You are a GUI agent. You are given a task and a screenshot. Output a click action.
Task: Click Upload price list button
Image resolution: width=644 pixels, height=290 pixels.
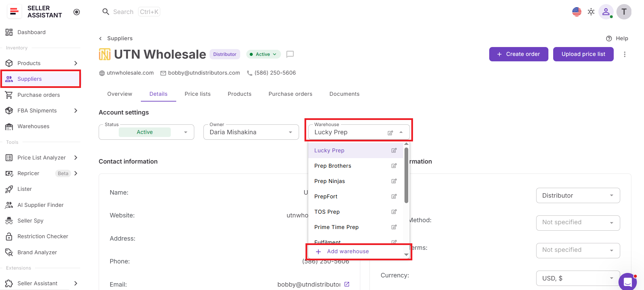[583, 54]
